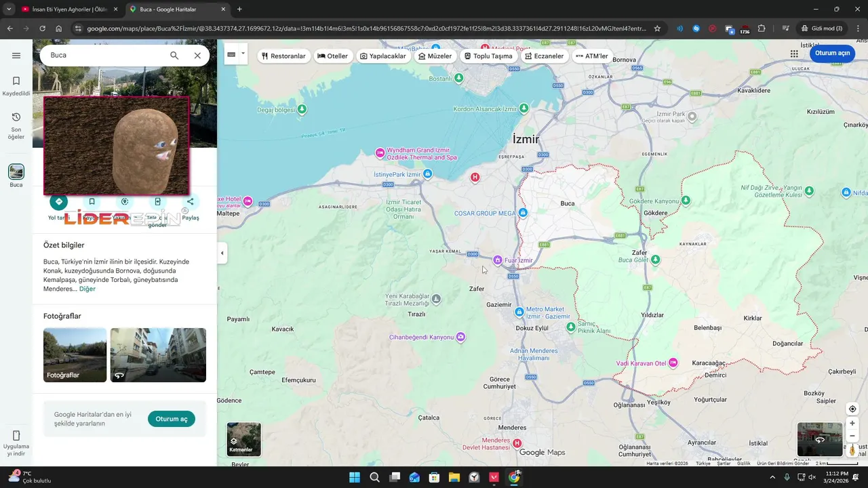This screenshot has height=488, width=868.
Task: Open the Google apps grid icon
Action: (794, 54)
